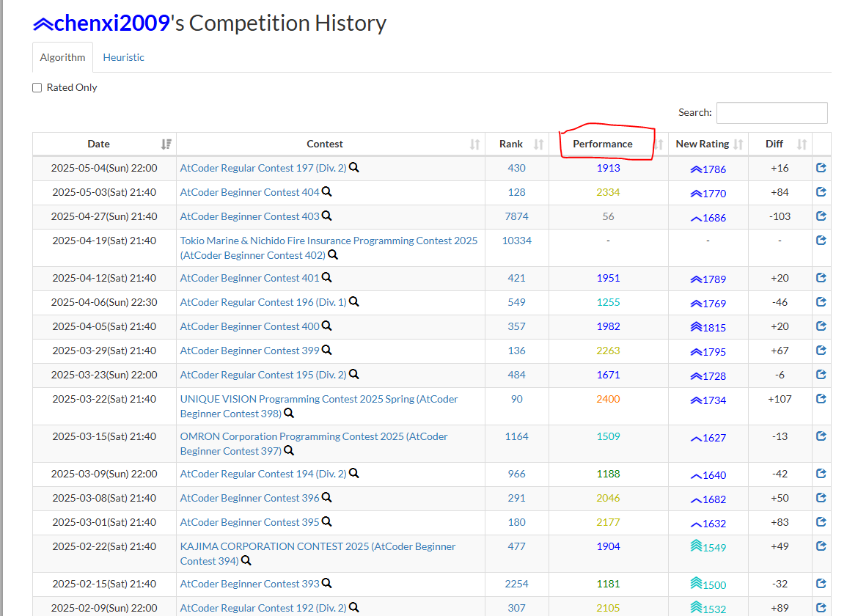847x616 pixels.
Task: Click rank 10334 standings link
Action: click(x=516, y=241)
